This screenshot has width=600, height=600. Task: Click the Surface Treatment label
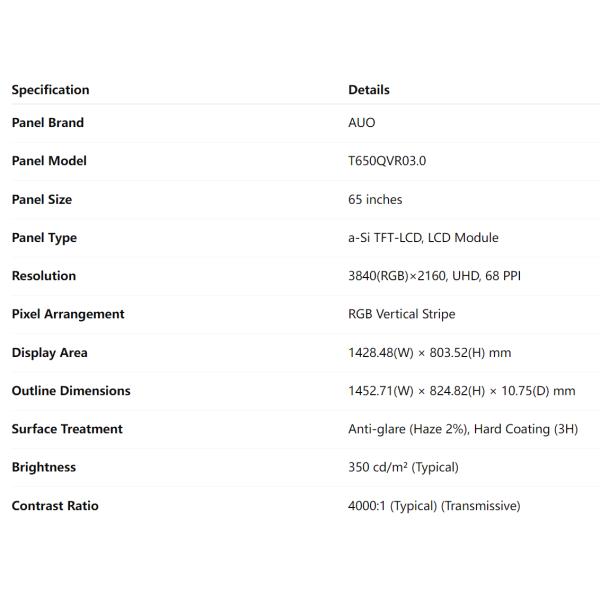(67, 429)
